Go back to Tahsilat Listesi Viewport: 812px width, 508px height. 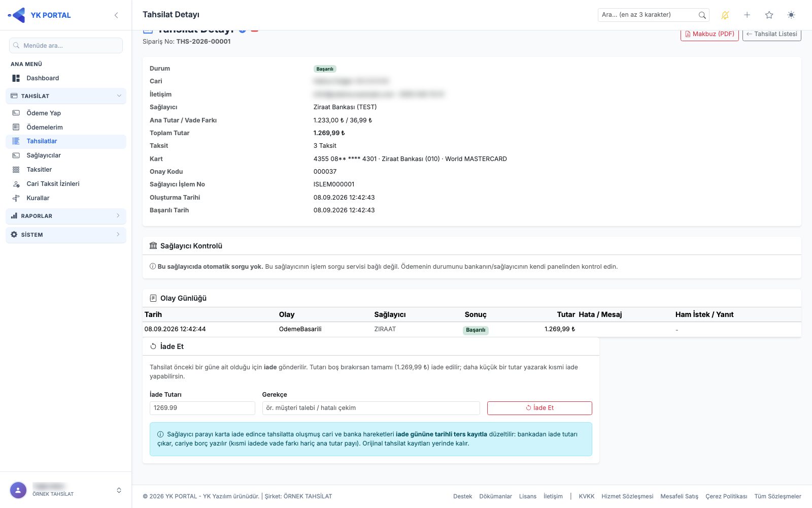click(771, 35)
